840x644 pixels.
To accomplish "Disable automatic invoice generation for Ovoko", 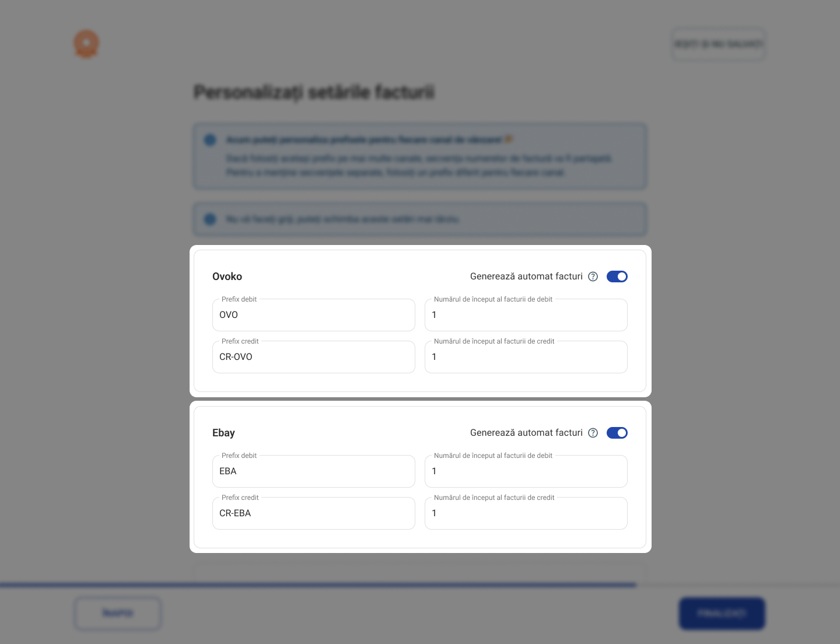I will pyautogui.click(x=617, y=276).
